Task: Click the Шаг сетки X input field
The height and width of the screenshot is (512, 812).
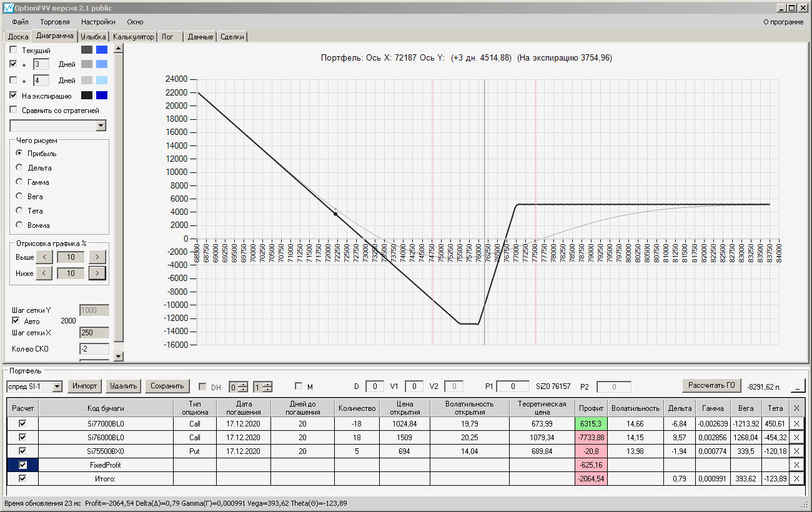Action: coord(94,333)
